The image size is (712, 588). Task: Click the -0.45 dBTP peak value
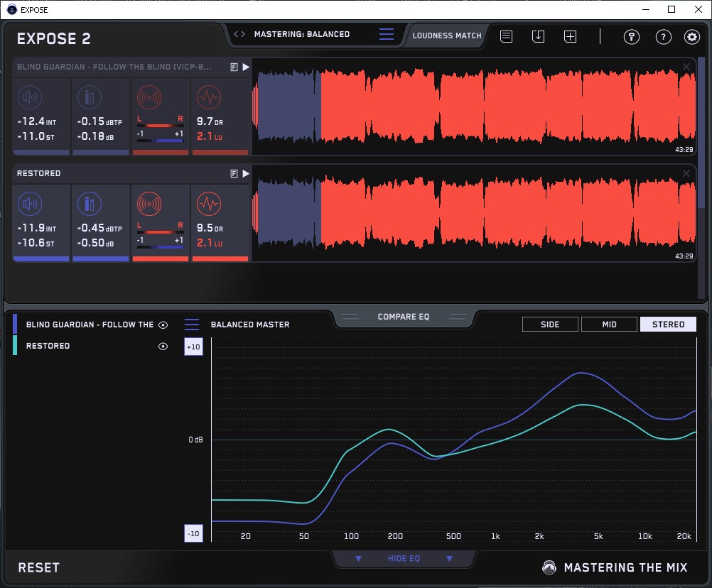pos(99,228)
